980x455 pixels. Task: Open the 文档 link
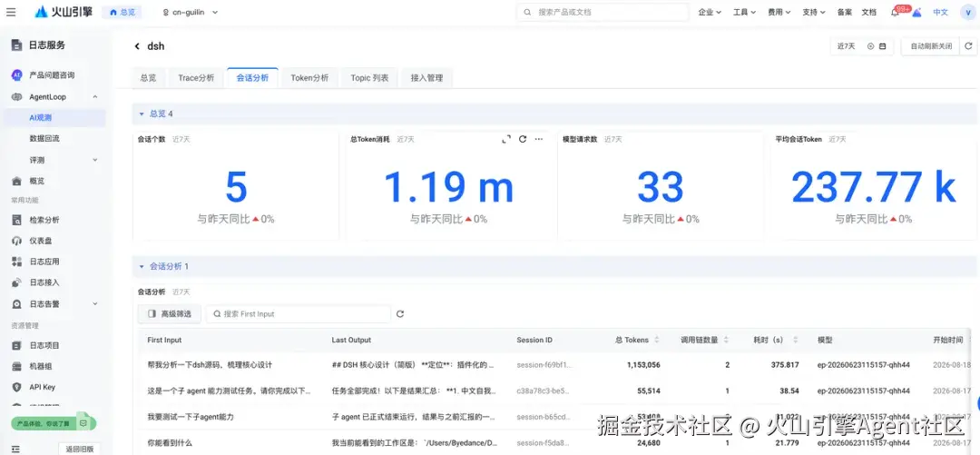[868, 12]
